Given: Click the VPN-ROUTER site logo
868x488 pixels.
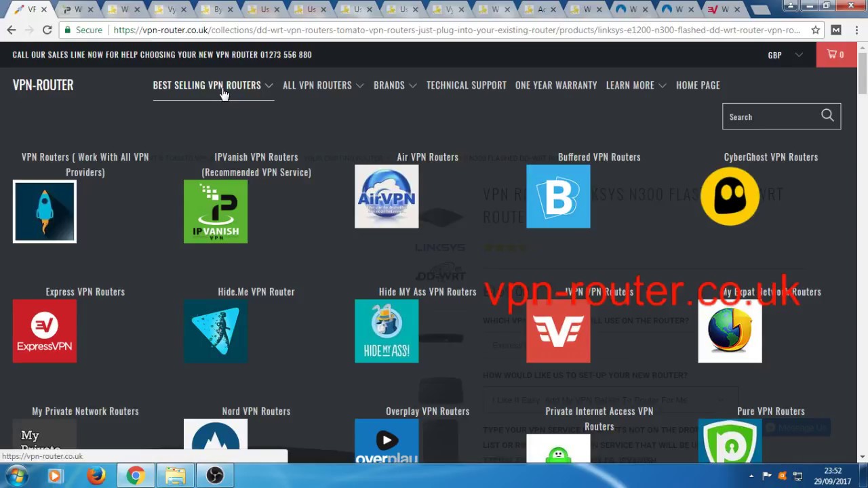Looking at the screenshot, I should click(x=43, y=85).
